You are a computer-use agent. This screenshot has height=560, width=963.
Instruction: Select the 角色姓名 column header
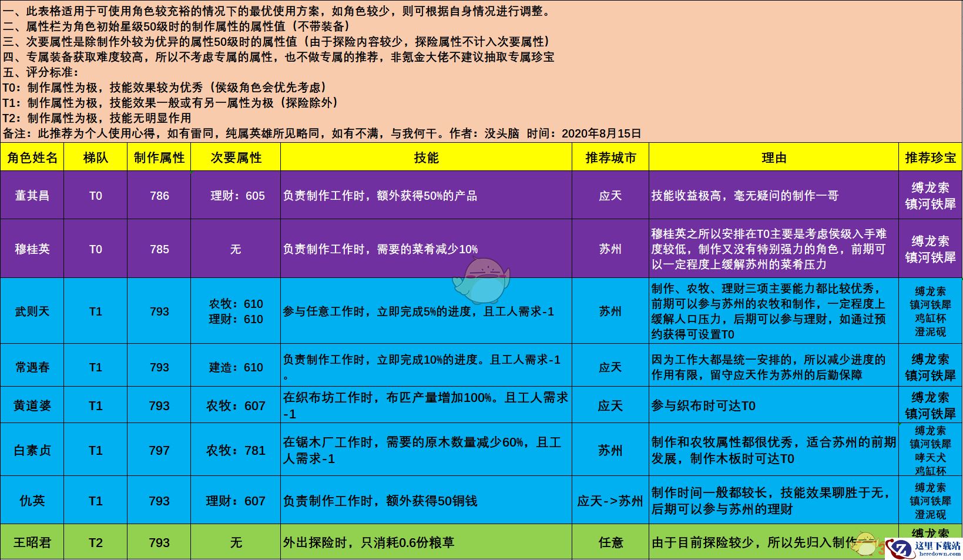(x=32, y=157)
